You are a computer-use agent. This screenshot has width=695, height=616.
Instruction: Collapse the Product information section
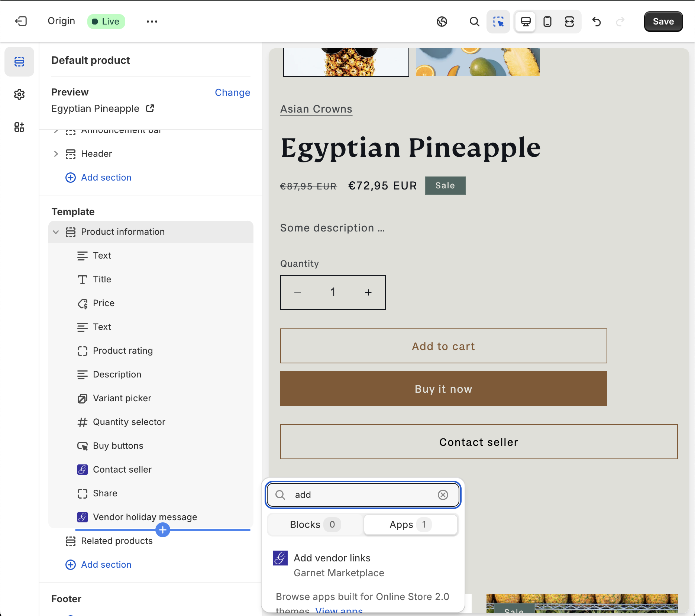click(56, 232)
